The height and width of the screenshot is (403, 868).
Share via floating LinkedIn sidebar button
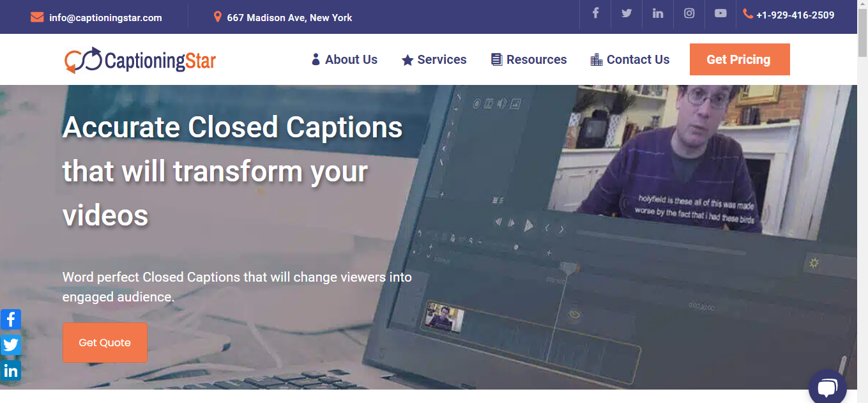pyautogui.click(x=11, y=370)
